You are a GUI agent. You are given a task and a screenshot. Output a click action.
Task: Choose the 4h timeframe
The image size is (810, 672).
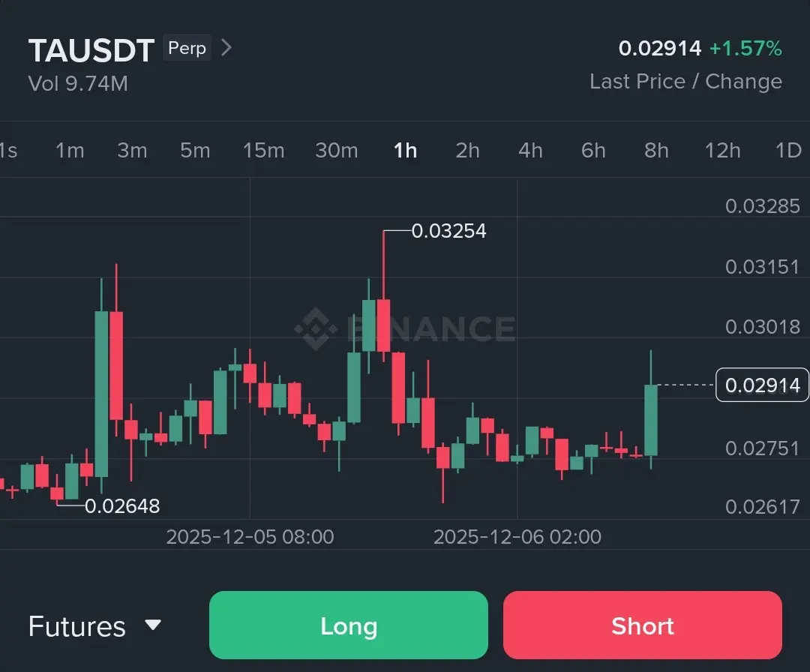530,151
